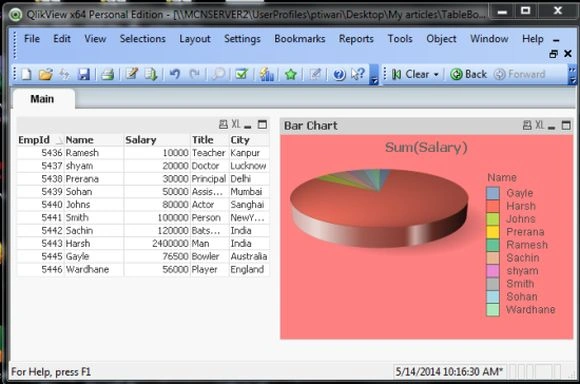Select the Salary cell '2400000'

tap(157, 243)
